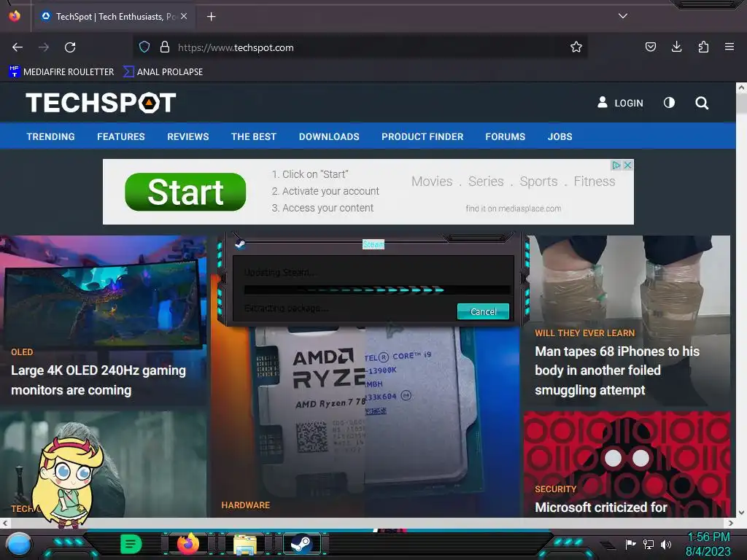Viewport: 747px width, 560px height.
Task: Open the Microsoft criticized for article
Action: pos(601,507)
